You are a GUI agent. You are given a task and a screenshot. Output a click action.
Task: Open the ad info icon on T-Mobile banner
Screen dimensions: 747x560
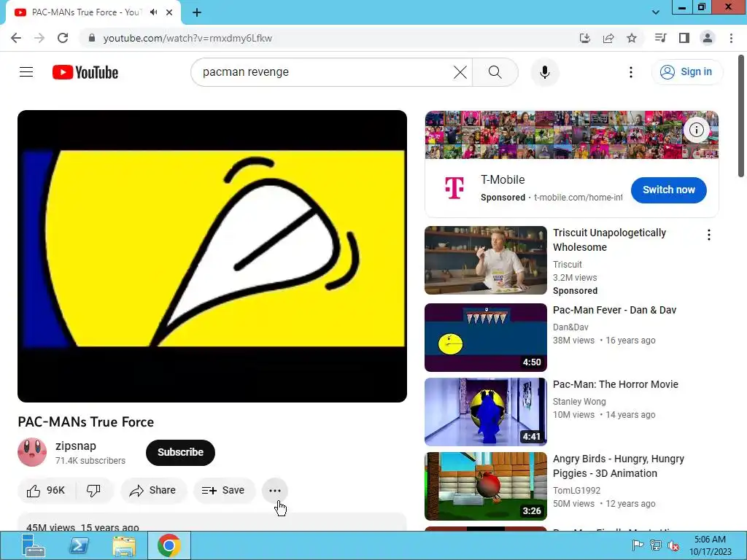pyautogui.click(x=697, y=130)
